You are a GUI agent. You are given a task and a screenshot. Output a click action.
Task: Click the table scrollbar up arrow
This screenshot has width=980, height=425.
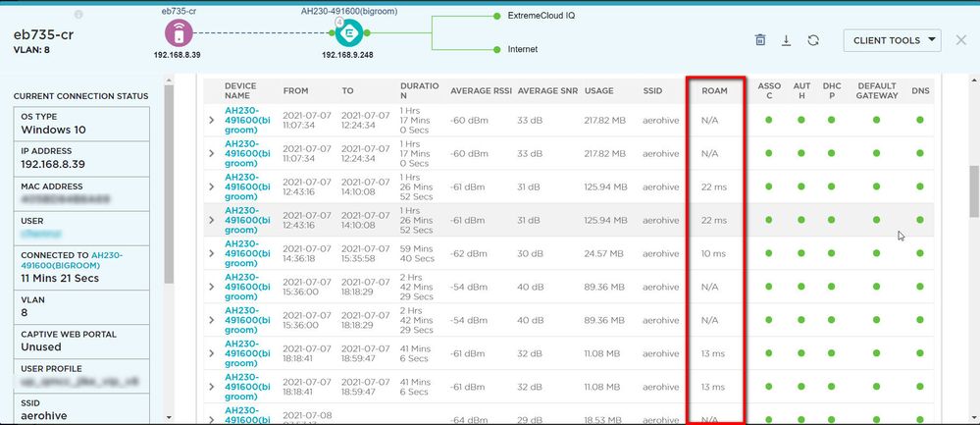(x=974, y=80)
